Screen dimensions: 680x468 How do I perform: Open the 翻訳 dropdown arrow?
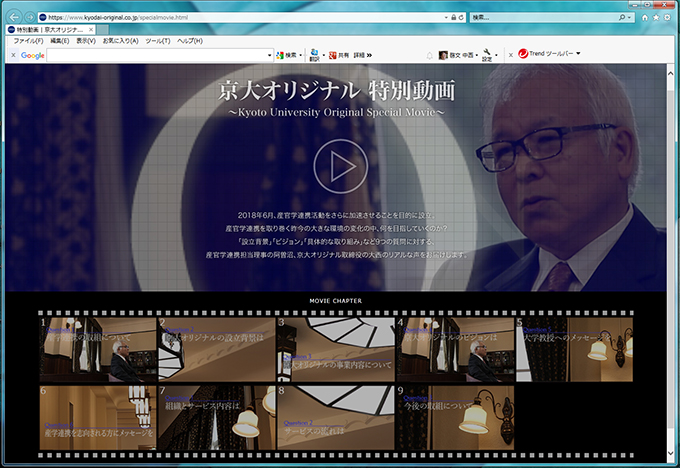pos(324,55)
